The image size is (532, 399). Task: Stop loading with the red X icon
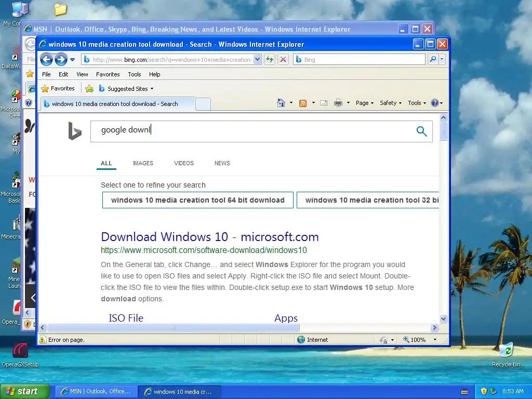click(283, 60)
